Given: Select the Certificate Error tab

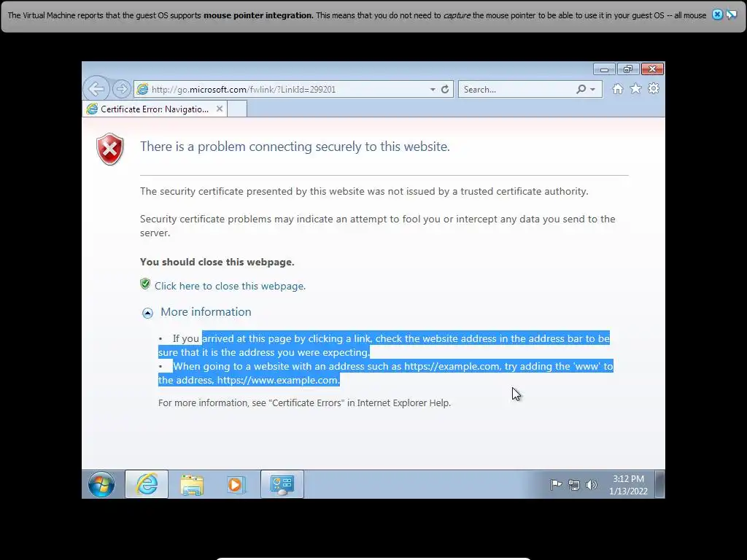Looking at the screenshot, I should [x=155, y=109].
